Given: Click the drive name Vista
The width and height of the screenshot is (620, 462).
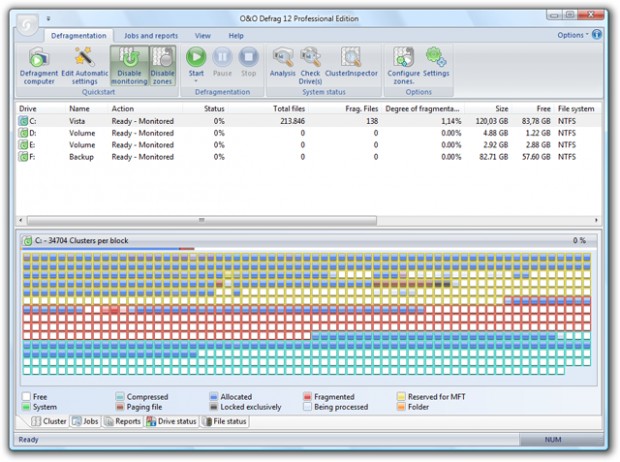Looking at the screenshot, I should (77, 121).
